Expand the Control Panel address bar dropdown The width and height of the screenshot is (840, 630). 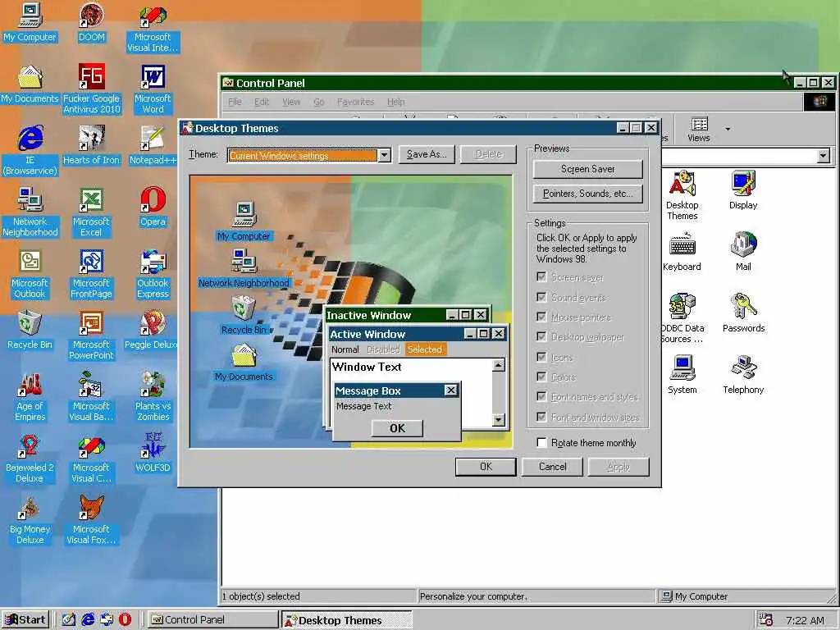824,156
